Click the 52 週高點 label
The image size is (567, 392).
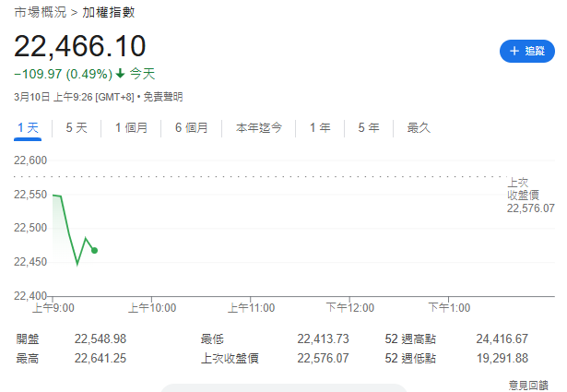[410, 339]
